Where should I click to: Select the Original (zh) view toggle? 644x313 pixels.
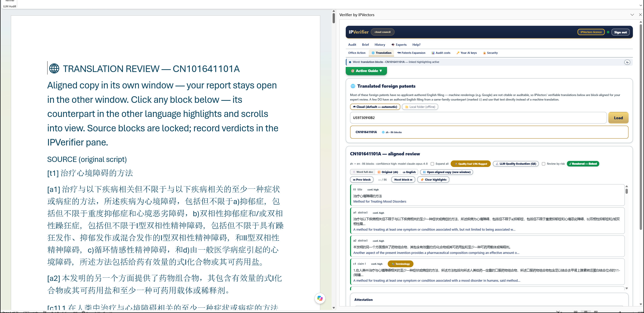(388, 172)
